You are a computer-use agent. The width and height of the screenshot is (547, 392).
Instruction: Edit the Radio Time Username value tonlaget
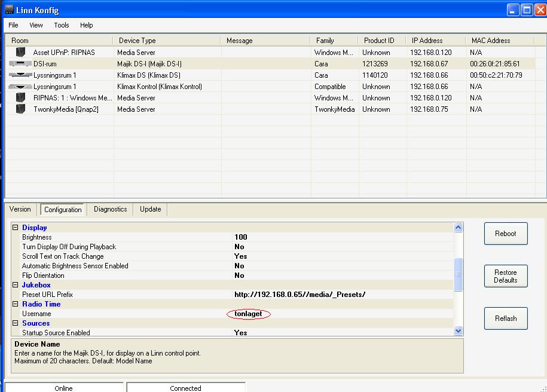[x=248, y=314]
